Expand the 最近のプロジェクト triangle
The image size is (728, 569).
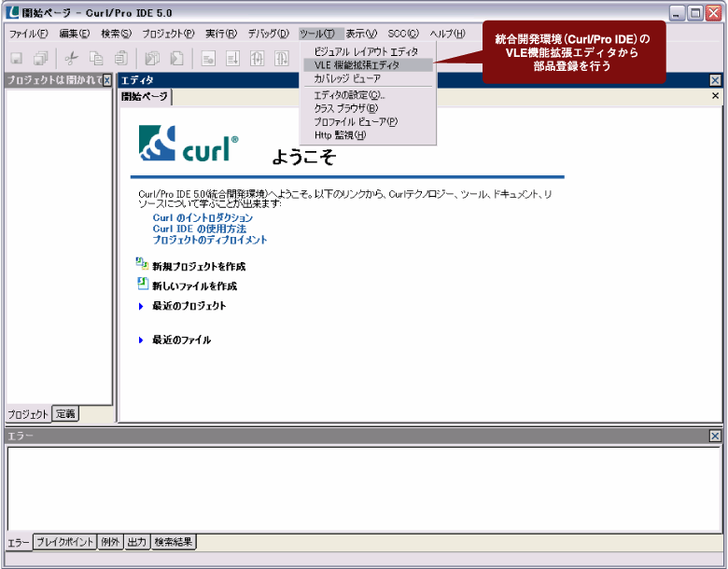pyautogui.click(x=141, y=306)
